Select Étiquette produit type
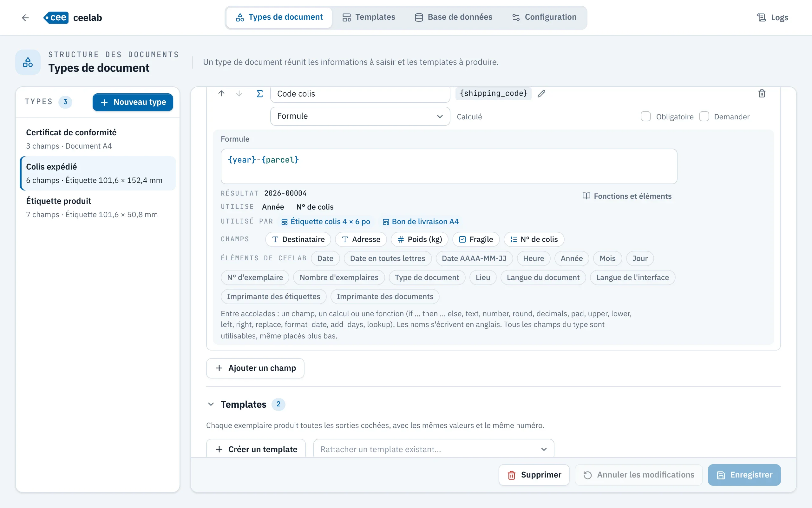Screen dimensions: 812x508 click(98, 207)
